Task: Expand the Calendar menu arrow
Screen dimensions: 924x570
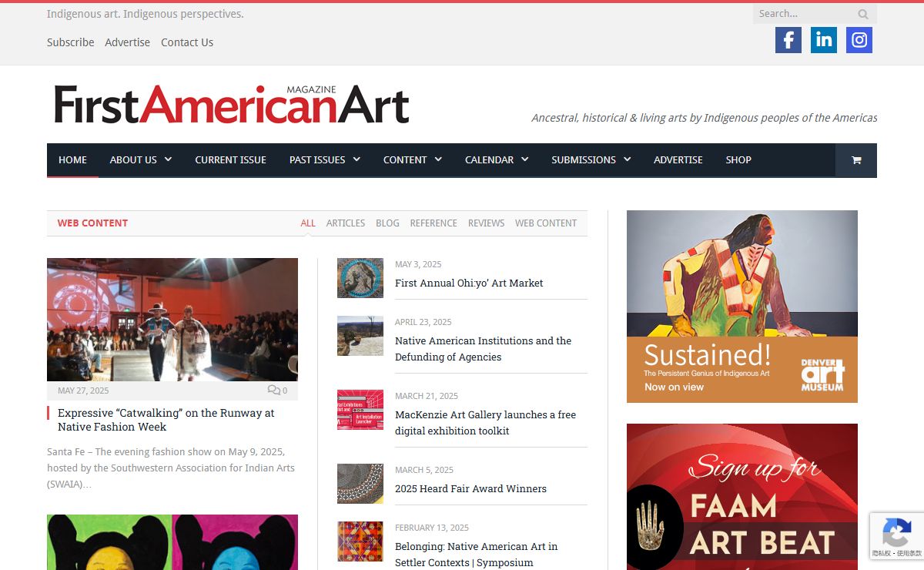Action: click(525, 159)
